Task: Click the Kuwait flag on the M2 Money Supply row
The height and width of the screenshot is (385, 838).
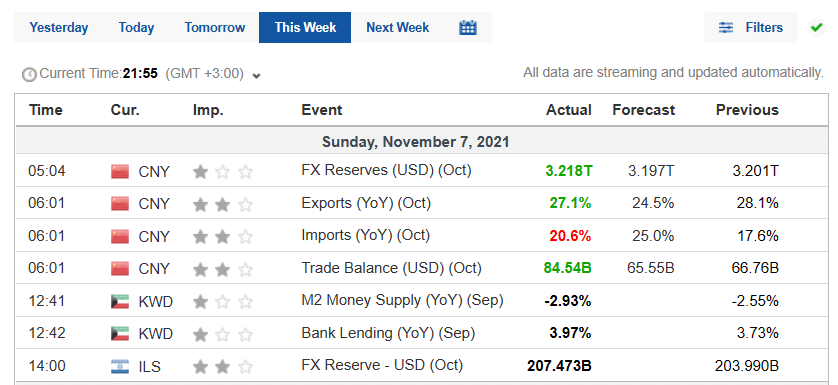Action: (120, 302)
